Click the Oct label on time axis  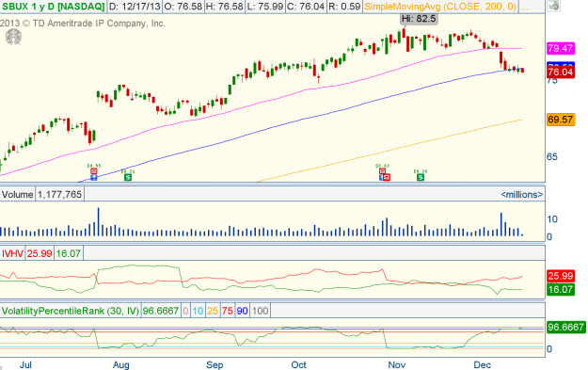298,364
